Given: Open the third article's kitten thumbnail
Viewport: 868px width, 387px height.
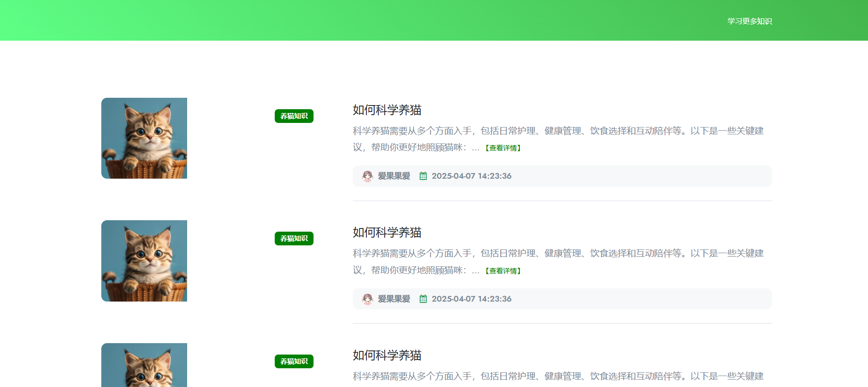Looking at the screenshot, I should click(144, 365).
